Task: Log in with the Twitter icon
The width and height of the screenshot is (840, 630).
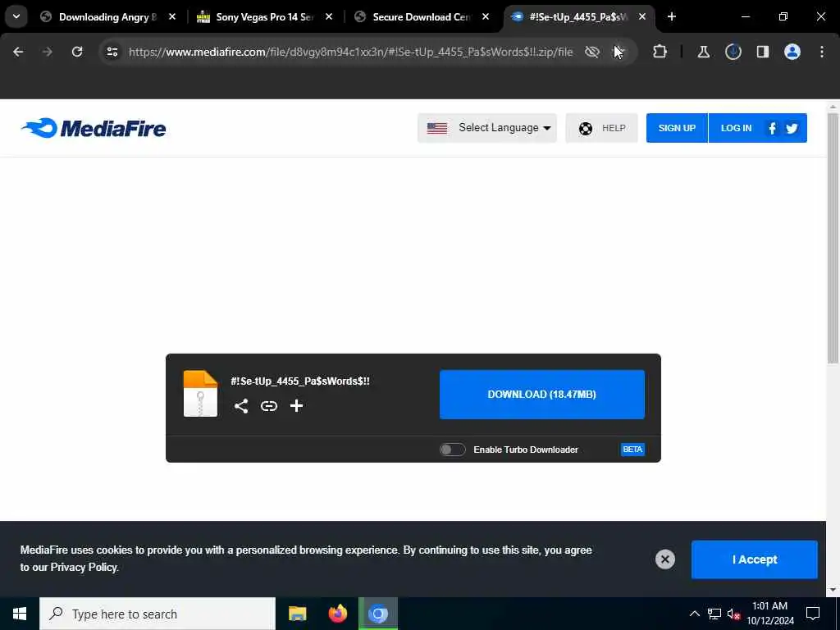Action: (x=792, y=128)
